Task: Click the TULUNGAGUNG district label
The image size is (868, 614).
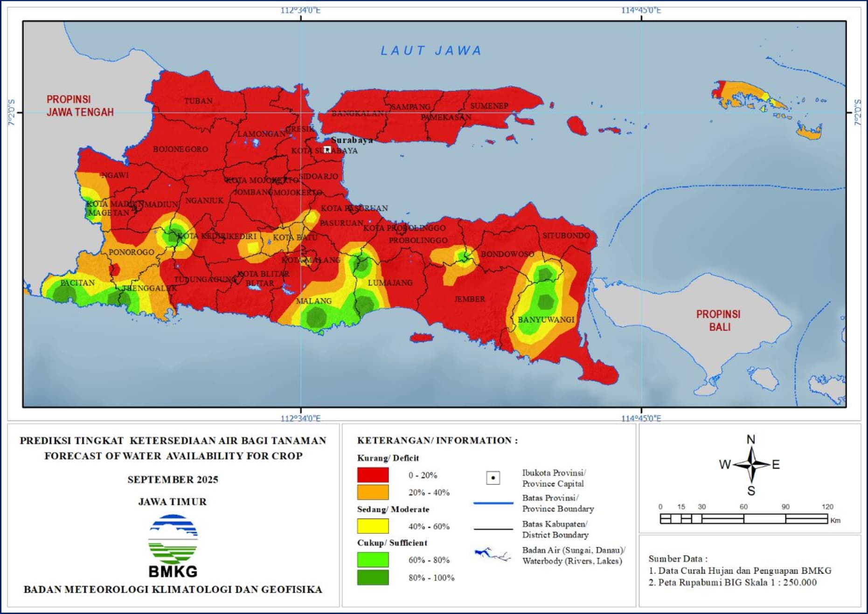Action: point(205,279)
